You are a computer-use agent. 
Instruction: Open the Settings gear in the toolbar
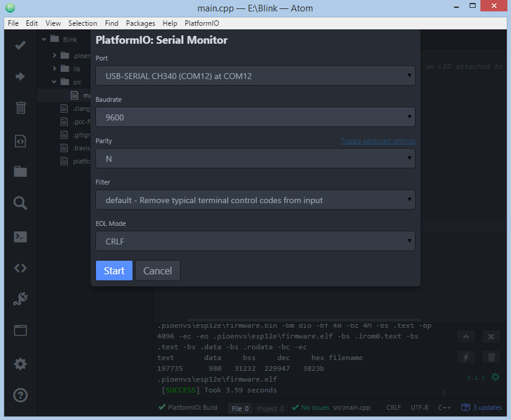(x=20, y=364)
